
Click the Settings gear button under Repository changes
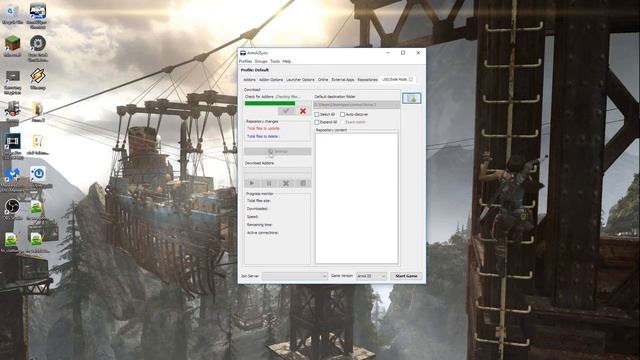[278, 151]
